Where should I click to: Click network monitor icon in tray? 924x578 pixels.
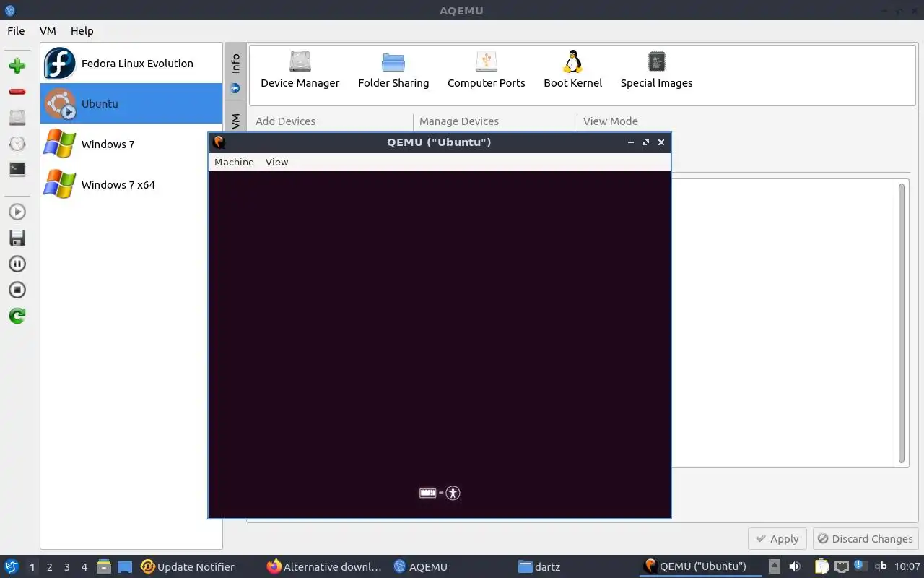pyautogui.click(x=842, y=567)
